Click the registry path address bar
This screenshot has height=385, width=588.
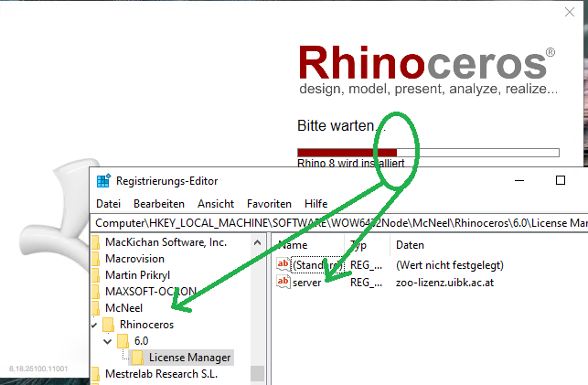coord(339,223)
